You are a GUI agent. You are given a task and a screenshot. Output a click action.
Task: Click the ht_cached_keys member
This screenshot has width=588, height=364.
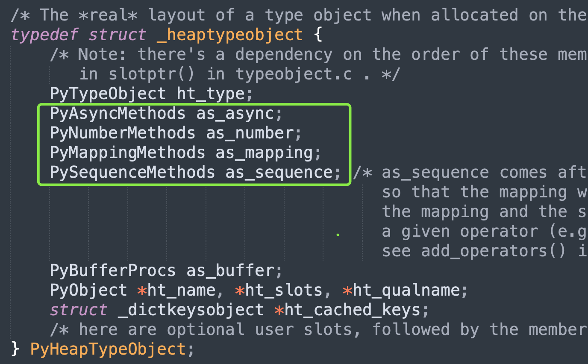(352, 310)
